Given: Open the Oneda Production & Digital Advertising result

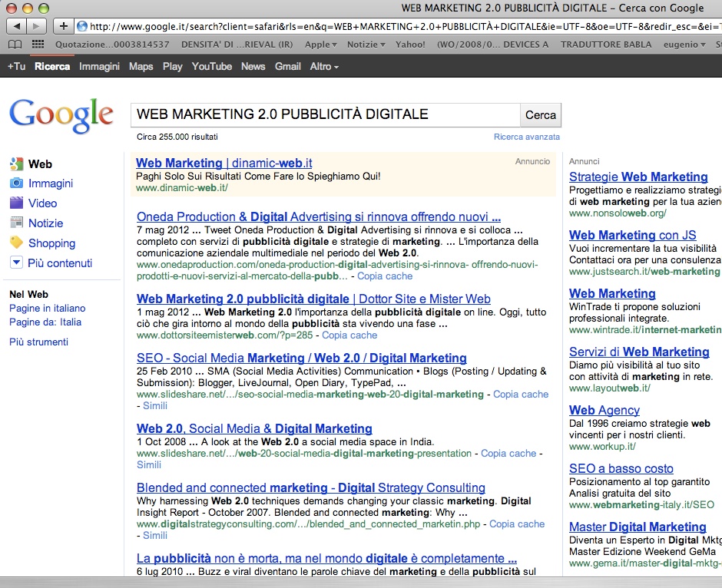Looking at the screenshot, I should (319, 216).
